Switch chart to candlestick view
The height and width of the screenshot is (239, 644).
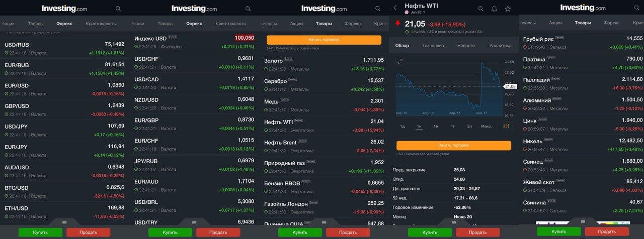click(506, 126)
